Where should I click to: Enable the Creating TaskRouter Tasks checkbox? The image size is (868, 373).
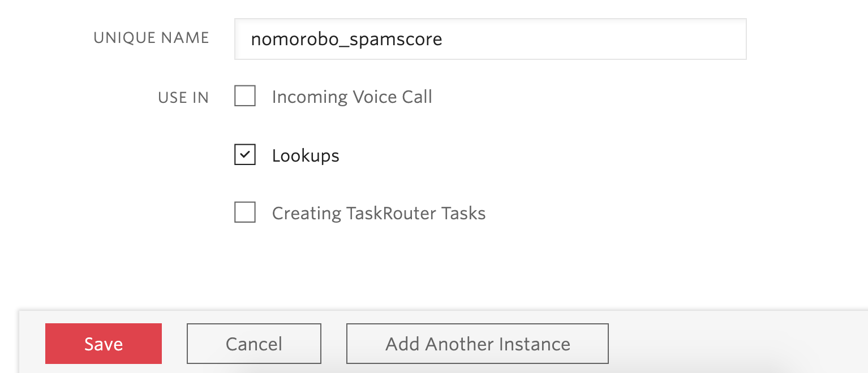[245, 213]
